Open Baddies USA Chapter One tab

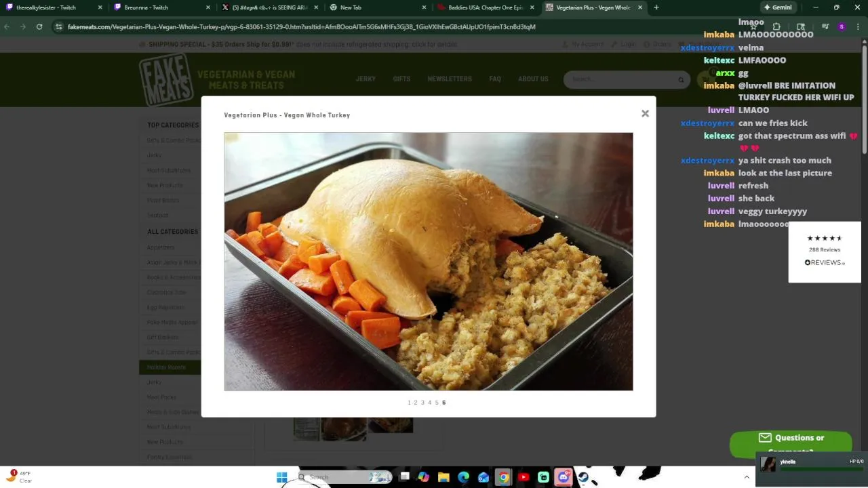point(485,7)
